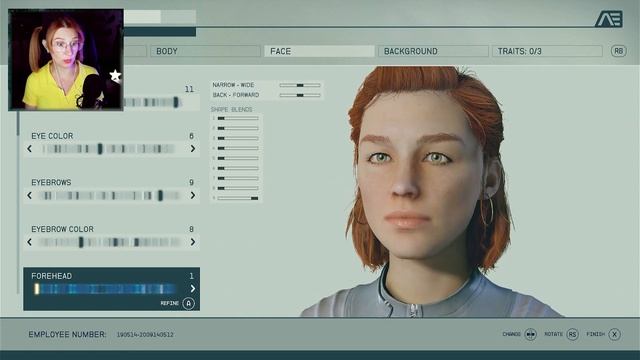
Task: Click the ROTATE label
Action: 553,334
